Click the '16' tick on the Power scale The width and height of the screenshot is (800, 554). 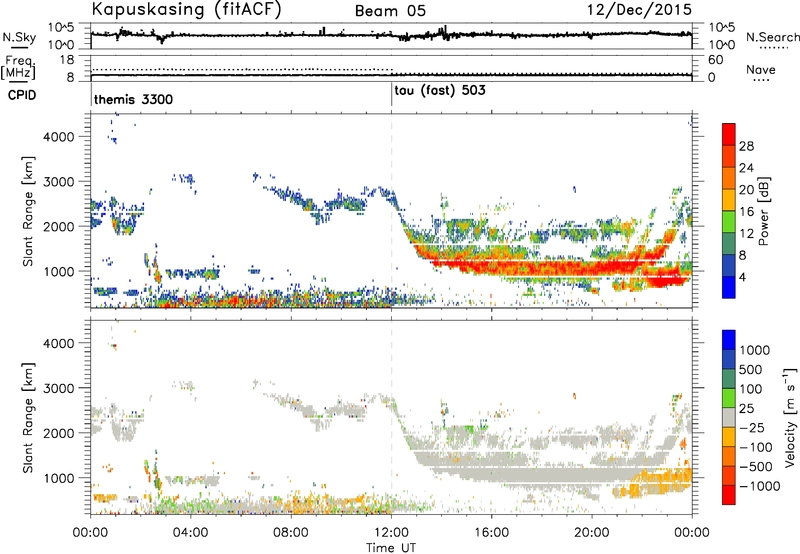tap(746, 212)
